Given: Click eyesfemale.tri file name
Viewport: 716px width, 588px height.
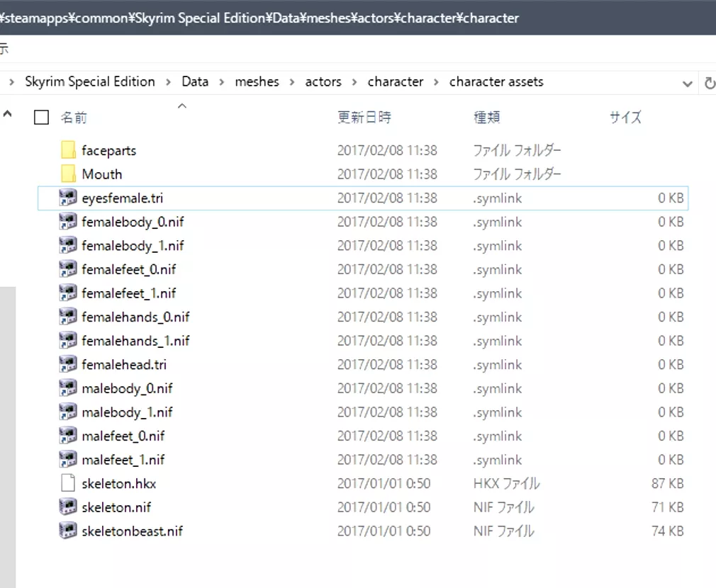Looking at the screenshot, I should coord(123,198).
